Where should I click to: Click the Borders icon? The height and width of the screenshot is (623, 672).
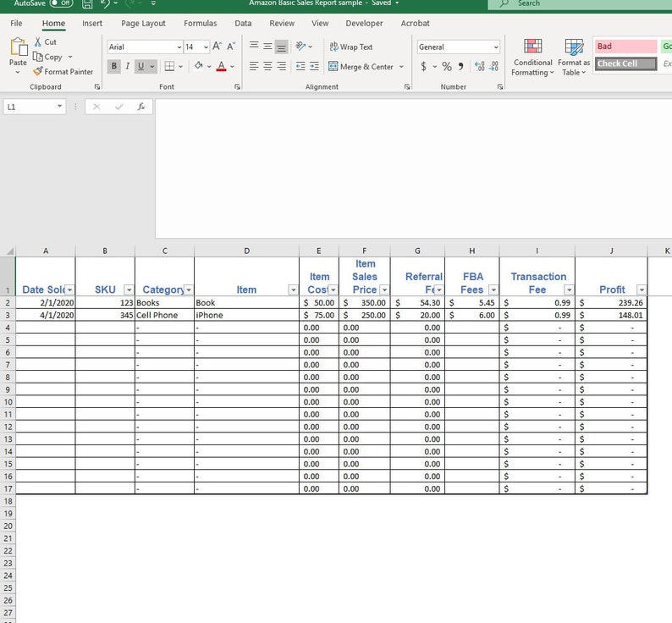pyautogui.click(x=170, y=66)
